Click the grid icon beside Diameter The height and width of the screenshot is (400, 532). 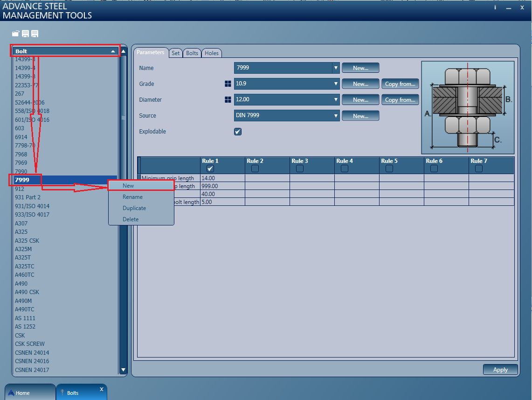[x=228, y=99]
